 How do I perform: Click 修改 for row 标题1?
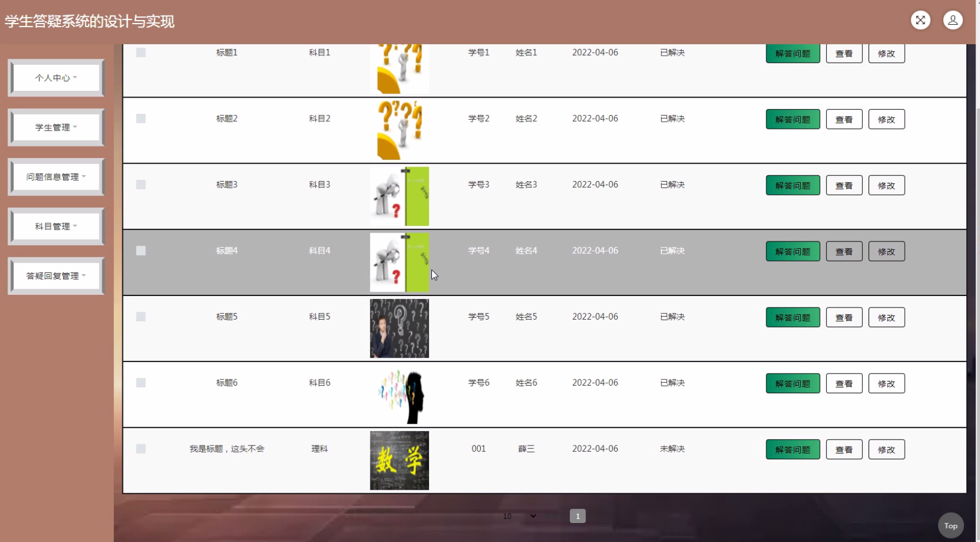pyautogui.click(x=886, y=53)
